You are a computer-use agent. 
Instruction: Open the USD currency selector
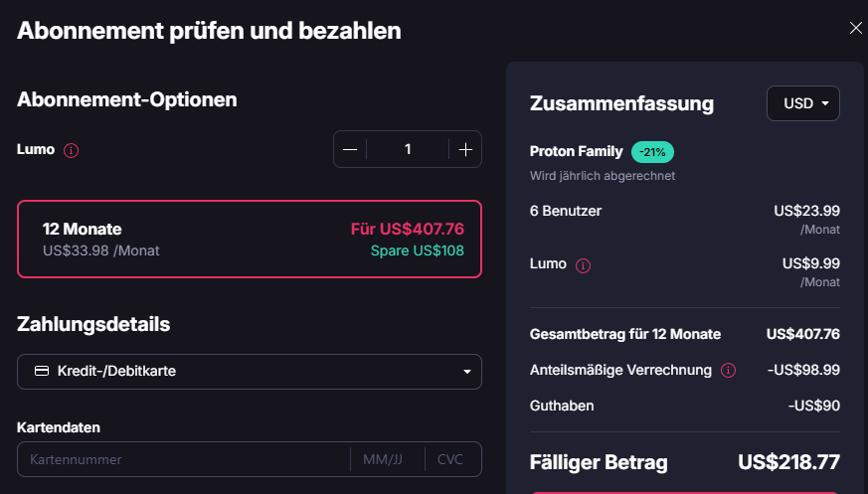(x=803, y=103)
